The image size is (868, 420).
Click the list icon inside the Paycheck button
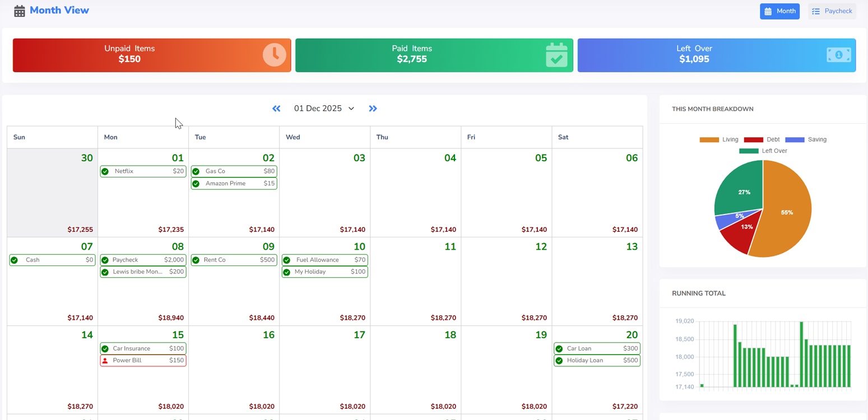(x=817, y=11)
